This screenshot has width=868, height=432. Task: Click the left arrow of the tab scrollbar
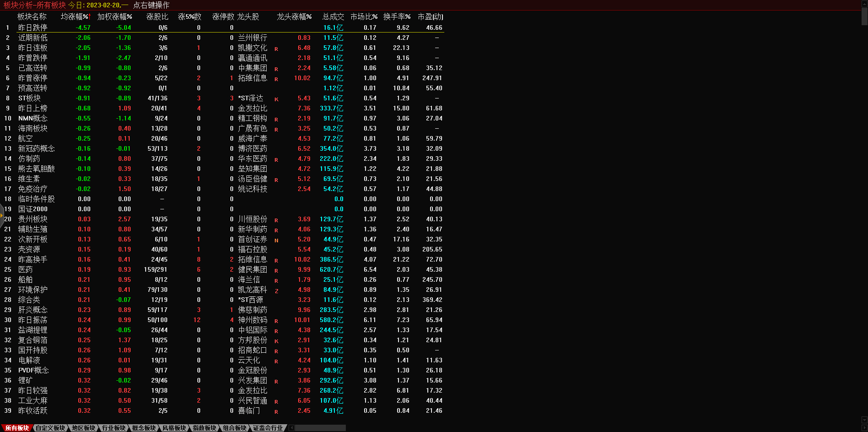click(292, 428)
